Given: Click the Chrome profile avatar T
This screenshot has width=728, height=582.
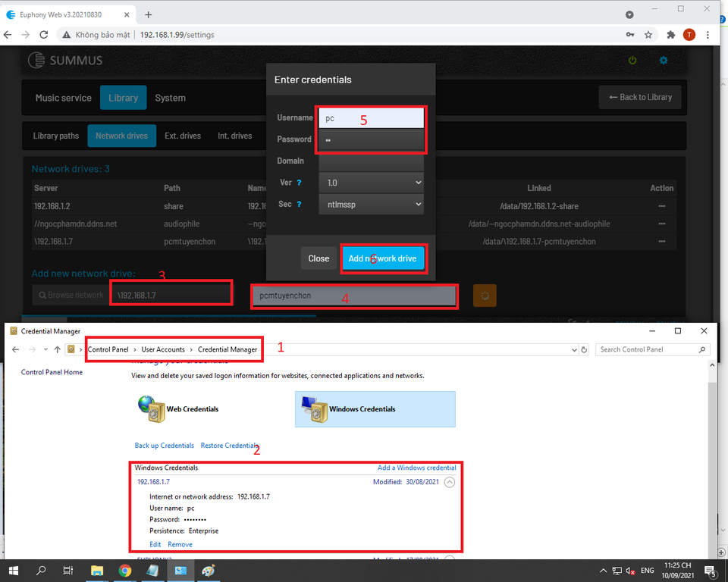Looking at the screenshot, I should 689,35.
